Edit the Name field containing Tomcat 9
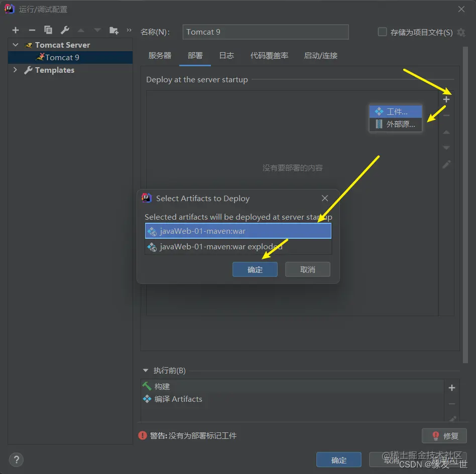476x474 pixels. [266, 32]
